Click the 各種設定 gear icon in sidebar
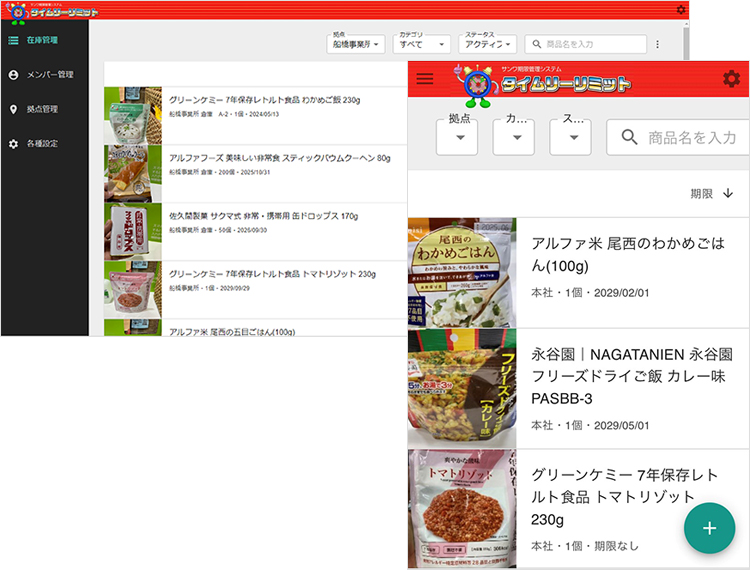750x570 pixels. [13, 143]
